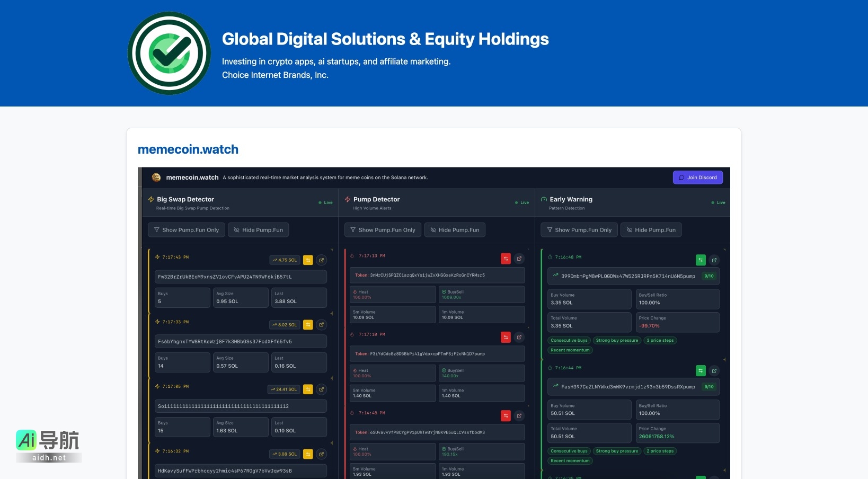Screen dimensions: 868x479
Task: Toggle Hide Pump.Fun in Pump Detector
Action: (455, 230)
